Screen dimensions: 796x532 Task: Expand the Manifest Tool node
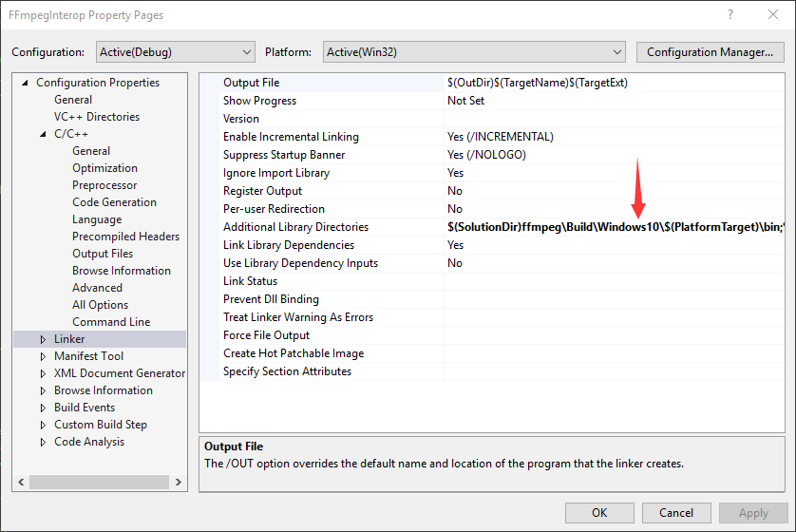(43, 356)
